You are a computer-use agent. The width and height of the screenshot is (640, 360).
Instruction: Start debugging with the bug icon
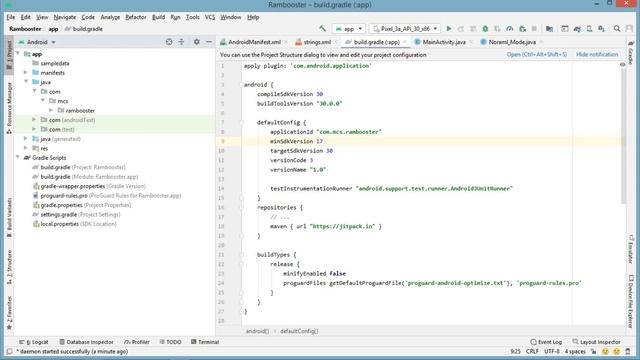tap(485, 29)
